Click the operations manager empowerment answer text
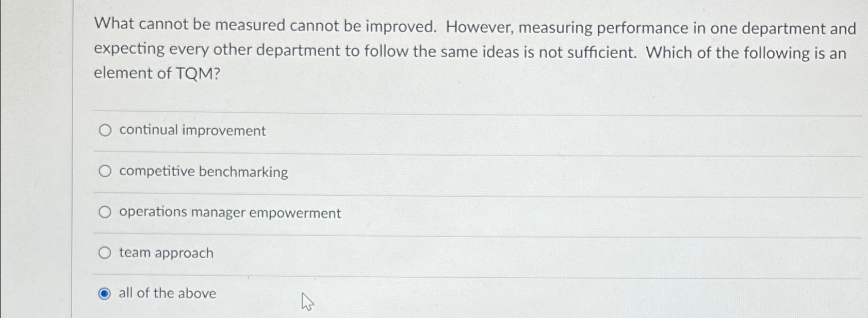Screen dimensions: 868x318 pyautogui.click(x=230, y=212)
